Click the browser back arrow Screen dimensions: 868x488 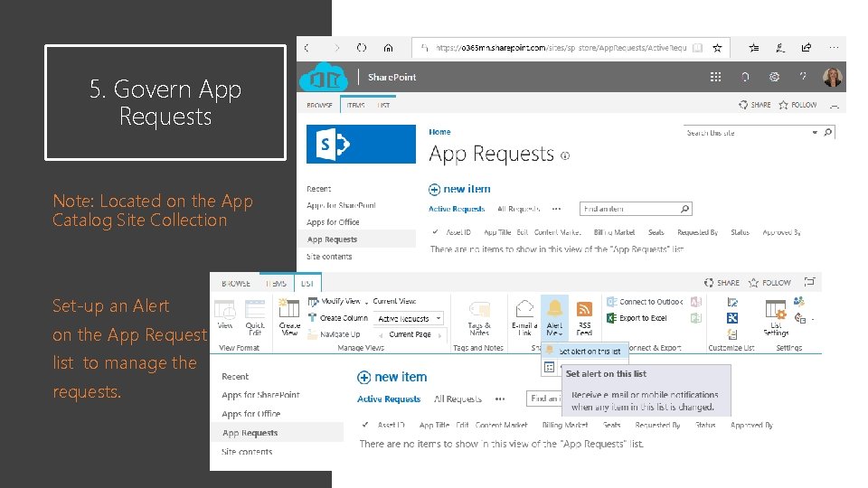tap(307, 48)
